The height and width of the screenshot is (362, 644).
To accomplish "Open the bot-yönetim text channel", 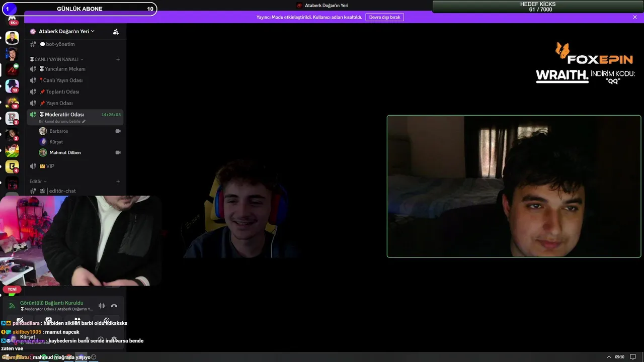I will pos(74,44).
